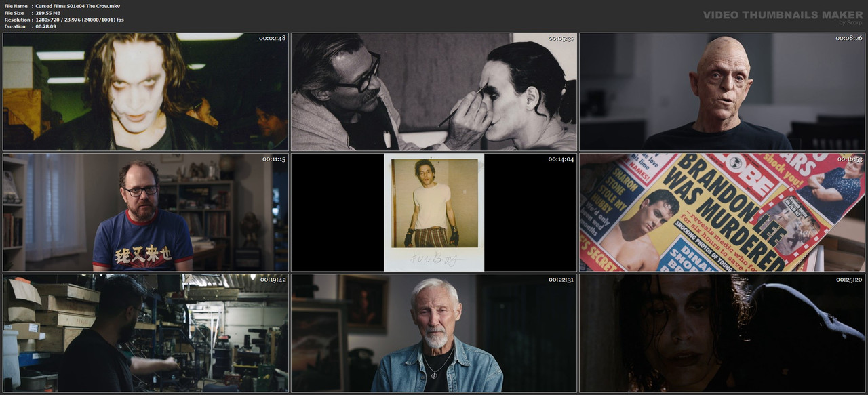868x395 pixels.
Task: Click the Resolution info line
Action: 64,20
